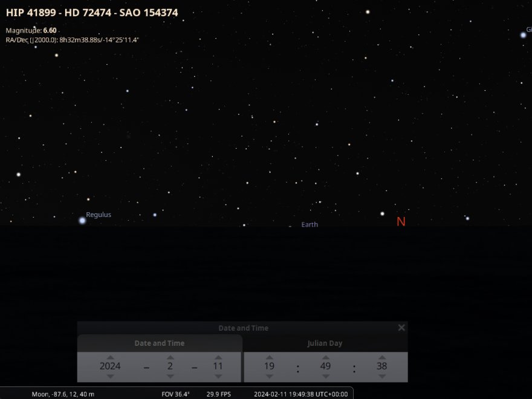Increase the day value above 11

pos(218,357)
